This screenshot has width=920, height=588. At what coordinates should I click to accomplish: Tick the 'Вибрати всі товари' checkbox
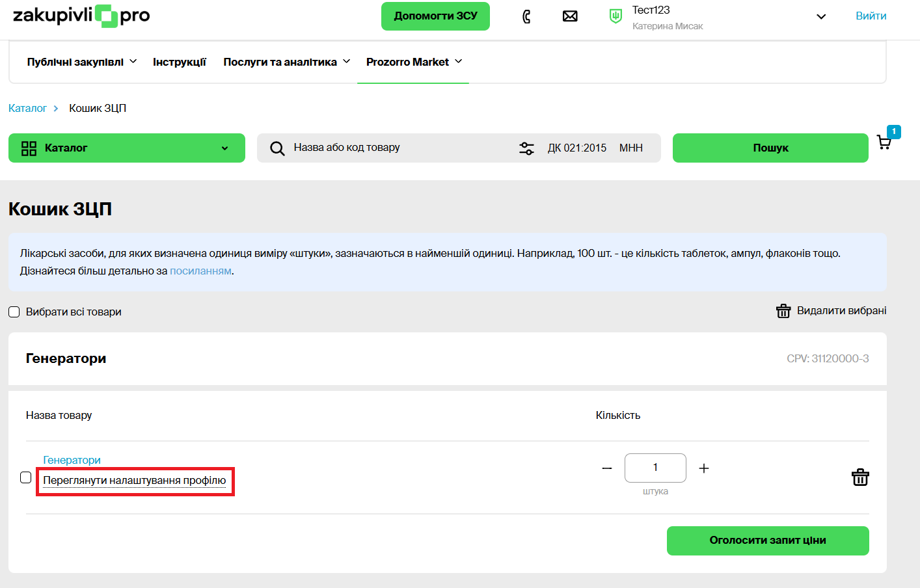pyautogui.click(x=14, y=312)
